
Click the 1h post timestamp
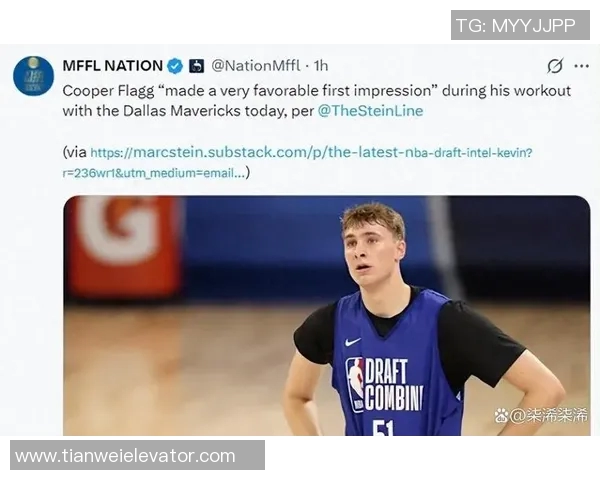click(321, 66)
